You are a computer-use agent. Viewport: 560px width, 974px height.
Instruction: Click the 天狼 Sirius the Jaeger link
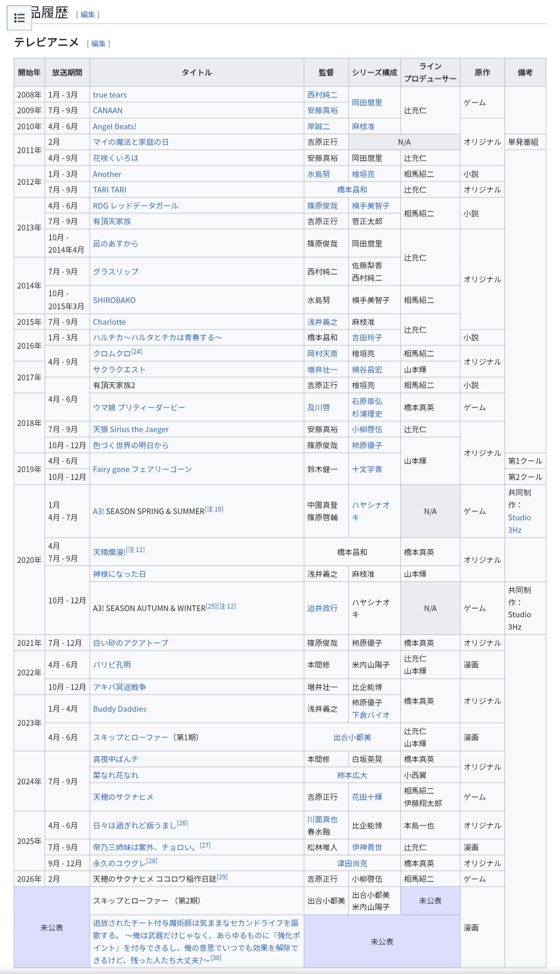pyautogui.click(x=131, y=429)
